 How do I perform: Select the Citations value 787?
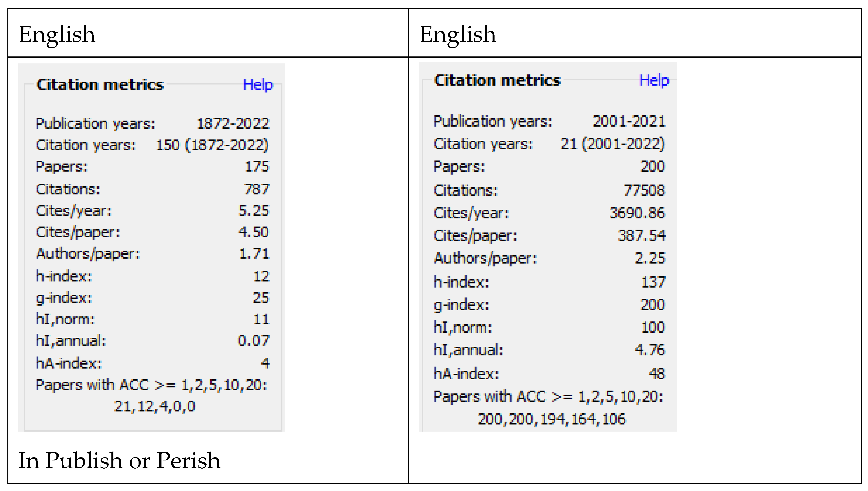pos(257,189)
